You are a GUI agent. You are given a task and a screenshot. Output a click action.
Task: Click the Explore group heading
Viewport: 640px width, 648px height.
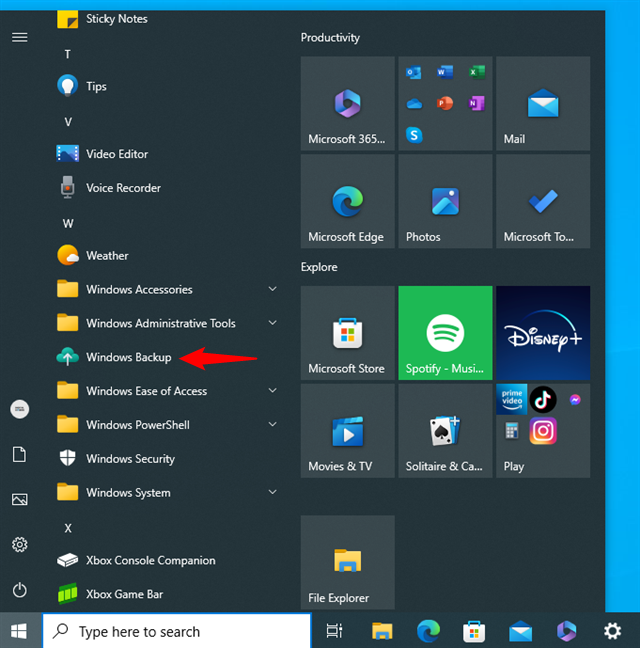pyautogui.click(x=319, y=267)
